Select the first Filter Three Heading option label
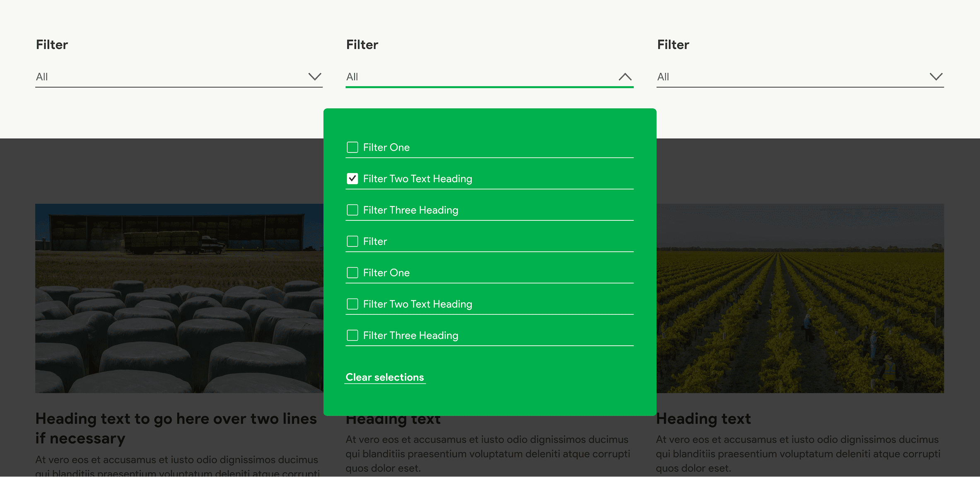Viewport: 980px width, 477px height. coord(410,210)
